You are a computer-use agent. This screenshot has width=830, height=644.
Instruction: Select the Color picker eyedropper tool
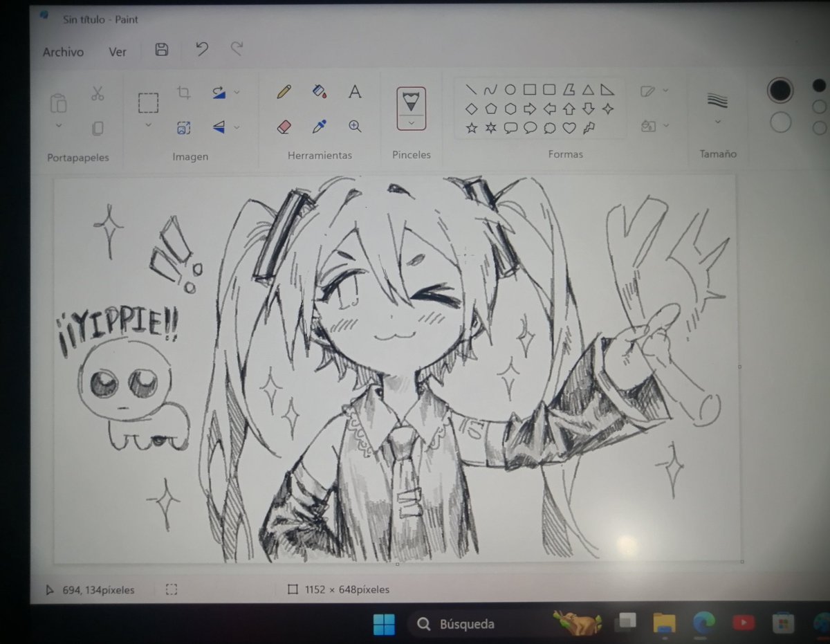[x=320, y=126]
